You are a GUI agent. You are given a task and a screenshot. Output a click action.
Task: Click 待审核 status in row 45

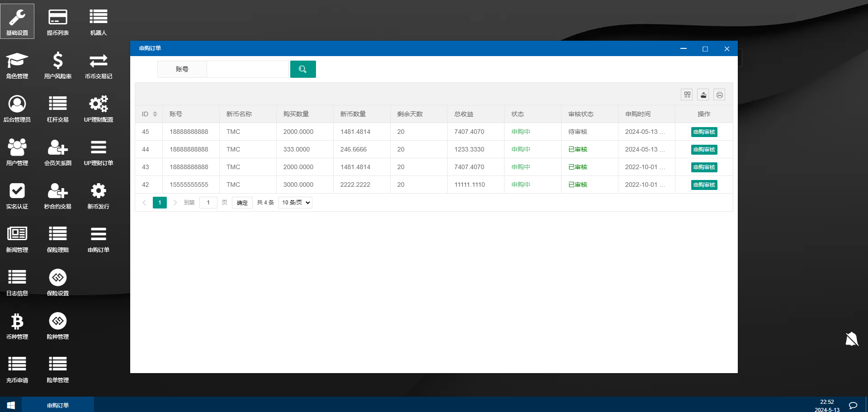coord(578,132)
